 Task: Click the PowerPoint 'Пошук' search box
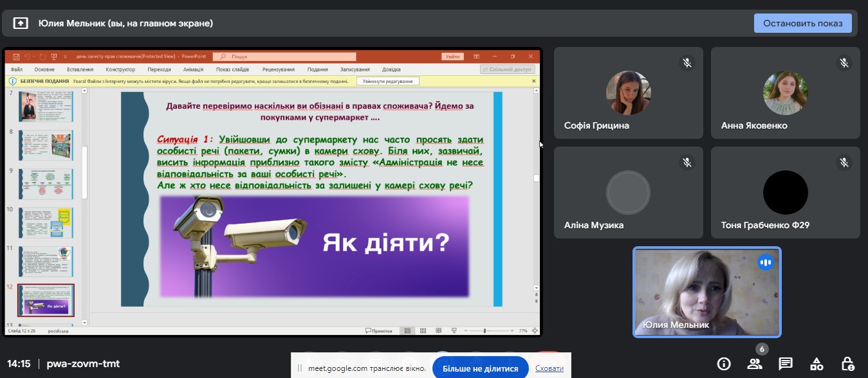coord(284,57)
